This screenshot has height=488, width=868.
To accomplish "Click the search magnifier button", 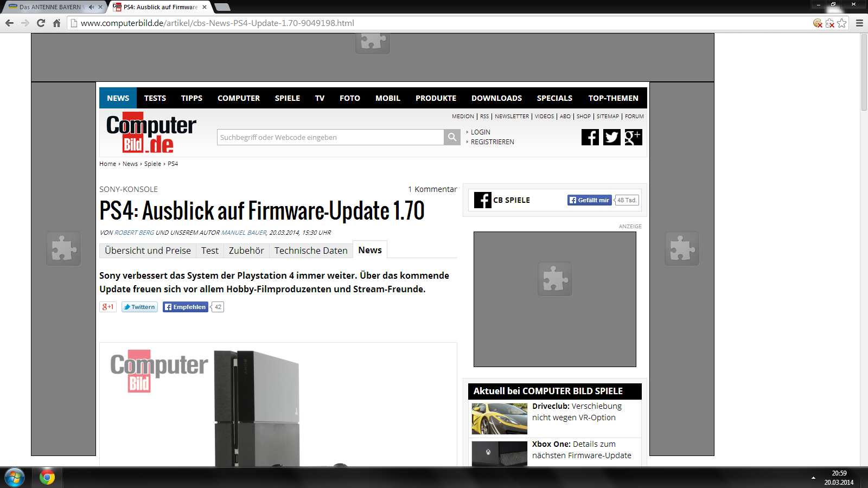I will tap(452, 137).
